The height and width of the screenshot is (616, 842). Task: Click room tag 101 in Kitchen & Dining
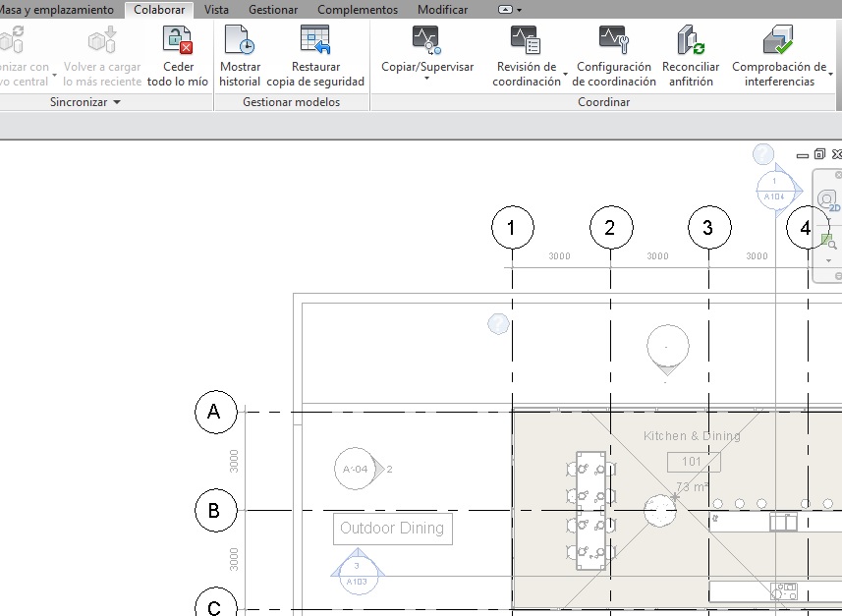(693, 462)
